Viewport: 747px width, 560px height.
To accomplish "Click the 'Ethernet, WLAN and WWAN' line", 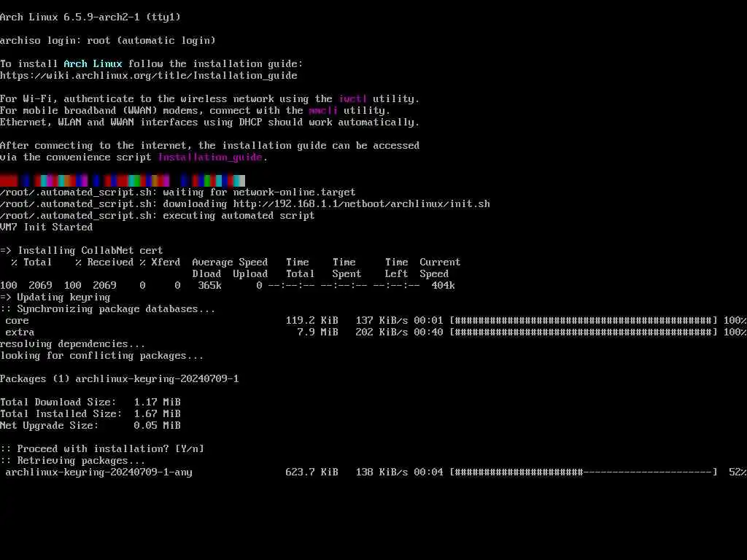I will coord(209,122).
